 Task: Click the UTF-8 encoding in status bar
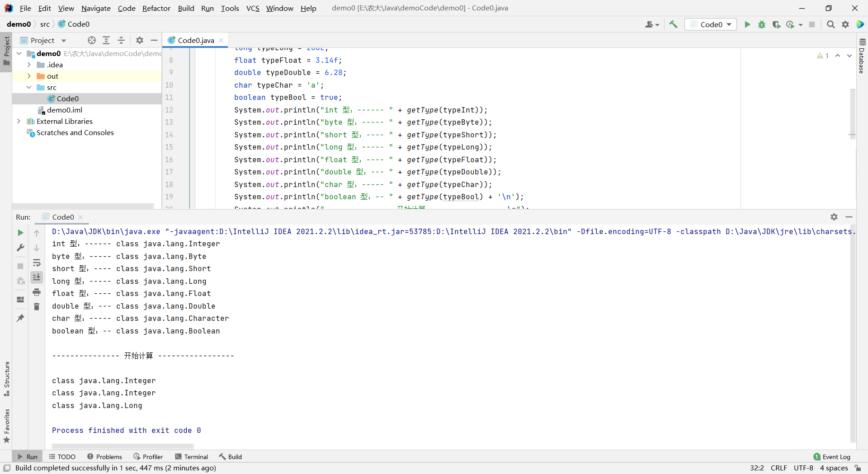pos(803,468)
